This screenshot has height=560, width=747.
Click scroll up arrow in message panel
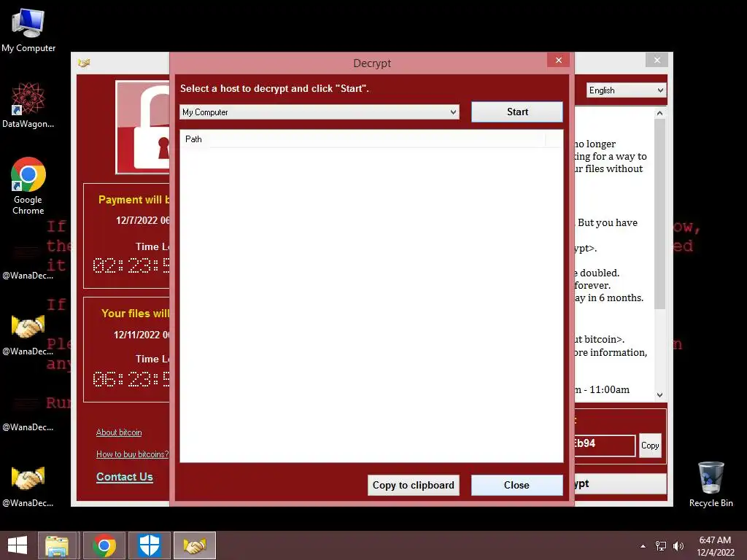[659, 113]
